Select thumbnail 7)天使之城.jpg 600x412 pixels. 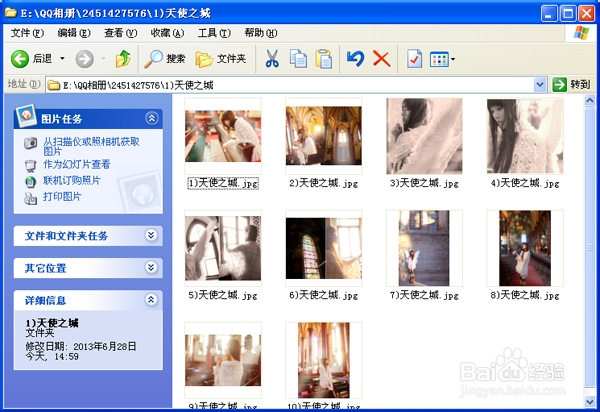424,248
